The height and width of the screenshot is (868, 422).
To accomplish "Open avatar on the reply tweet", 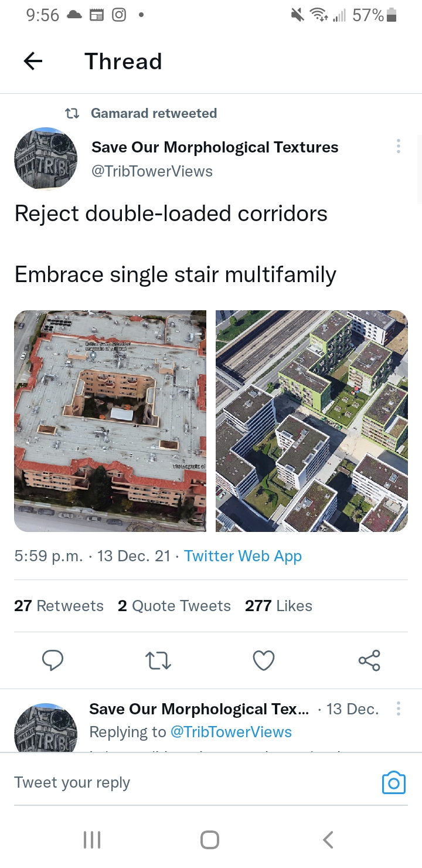I will 46,728.
